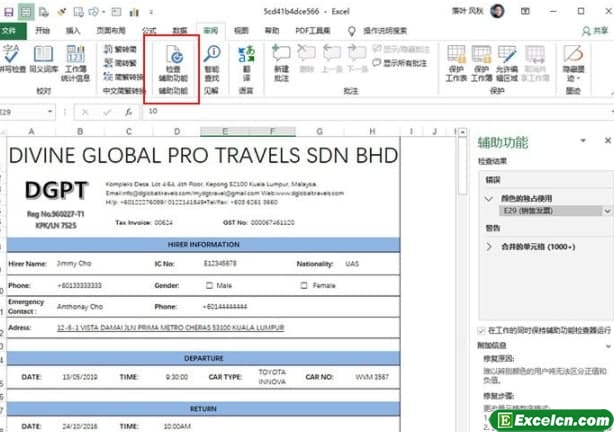This screenshot has height=432, width=614.
Task: Switch to the Help (帮助) tab
Action: coord(272,31)
